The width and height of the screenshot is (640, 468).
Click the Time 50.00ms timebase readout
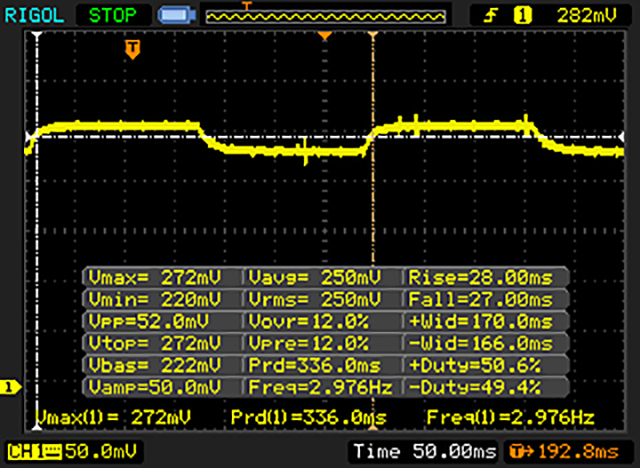[x=424, y=452]
